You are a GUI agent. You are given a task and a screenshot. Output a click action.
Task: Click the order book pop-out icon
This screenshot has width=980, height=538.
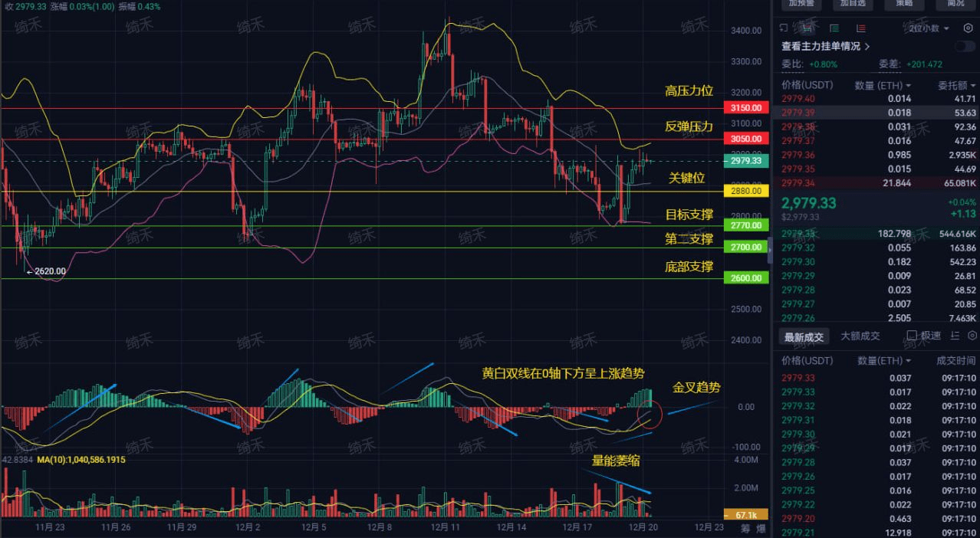point(784,28)
